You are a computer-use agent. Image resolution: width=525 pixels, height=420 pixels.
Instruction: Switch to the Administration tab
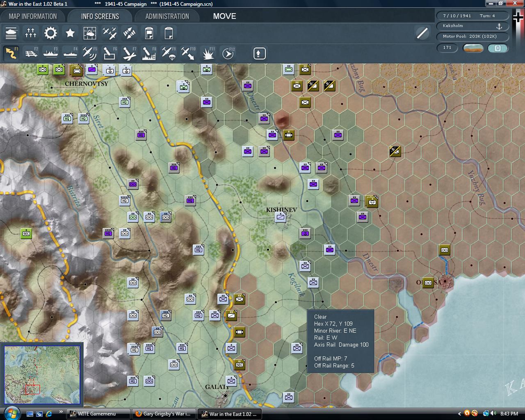(167, 16)
